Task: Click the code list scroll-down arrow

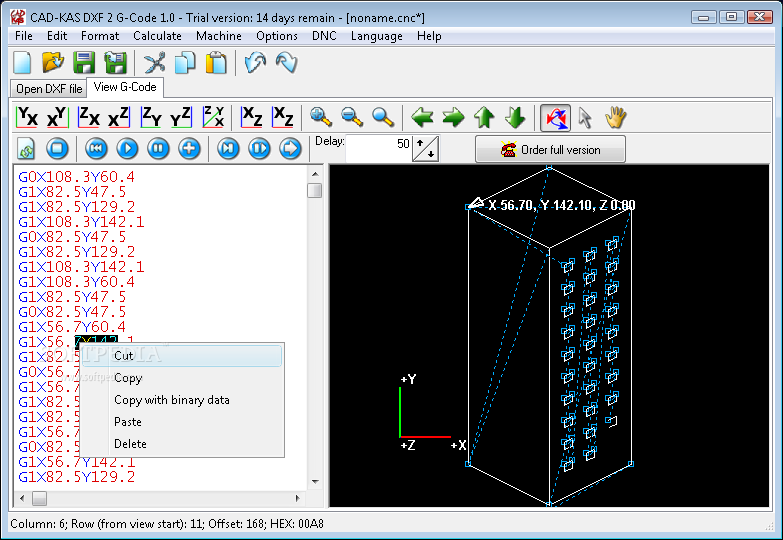Action: [x=315, y=482]
